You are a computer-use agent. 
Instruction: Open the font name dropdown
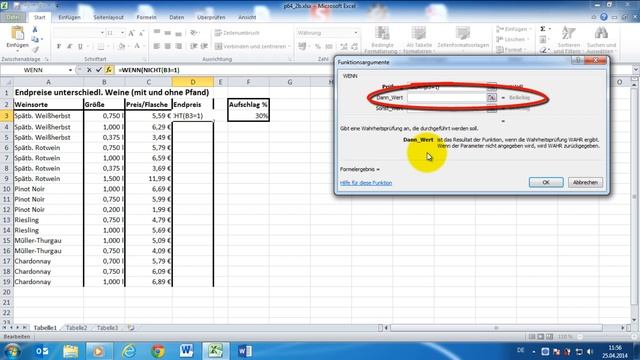[102, 33]
